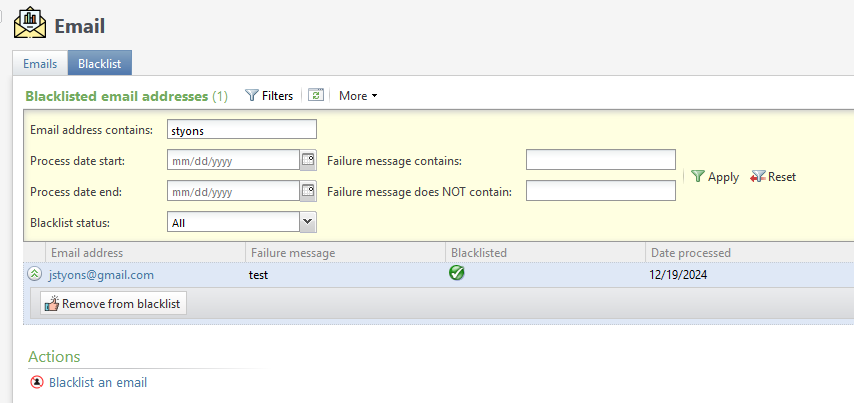The height and width of the screenshot is (403, 854).
Task: Click the Filters funnel icon
Action: [x=251, y=95]
